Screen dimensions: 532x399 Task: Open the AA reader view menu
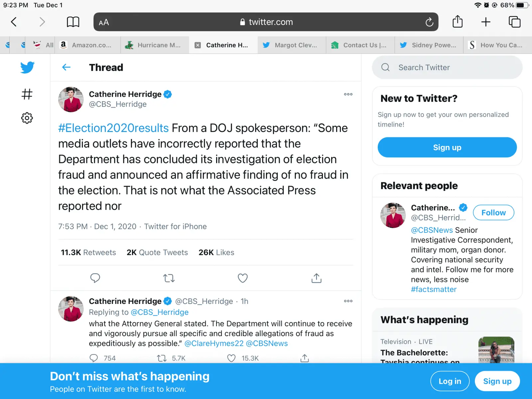click(104, 22)
